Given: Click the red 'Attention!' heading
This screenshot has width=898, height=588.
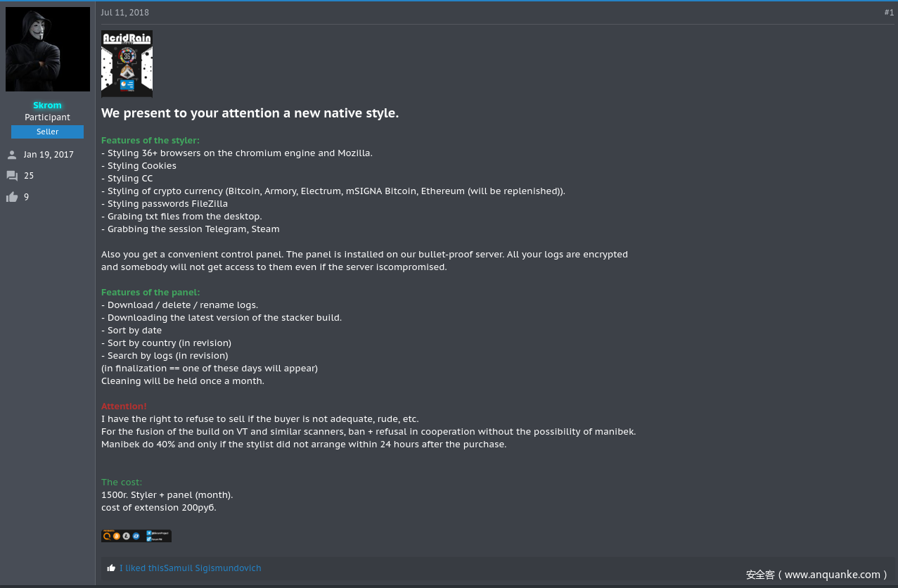Looking at the screenshot, I should pyautogui.click(x=124, y=407).
